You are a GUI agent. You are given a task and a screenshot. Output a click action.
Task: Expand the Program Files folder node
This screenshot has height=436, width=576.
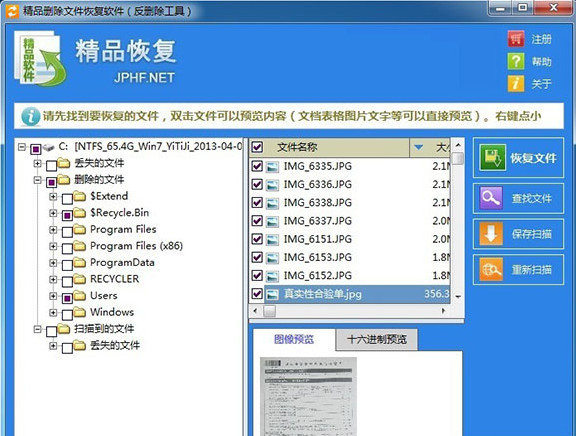(x=53, y=230)
